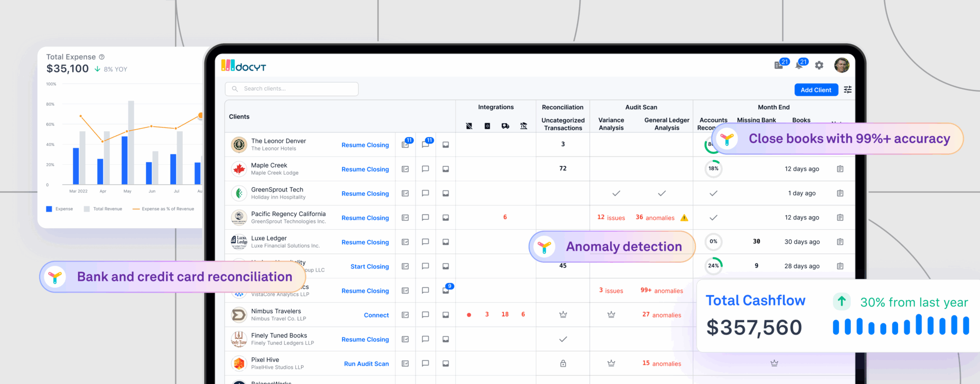Click Resume Closing for Pacific Regency California
Screen dimensions: 980x384
click(365, 218)
